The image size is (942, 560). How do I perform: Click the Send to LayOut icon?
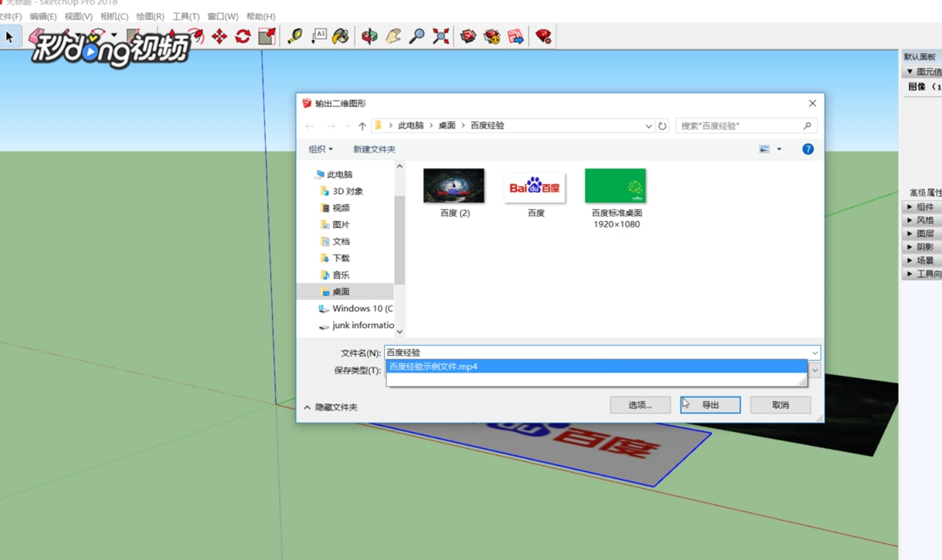click(x=515, y=36)
